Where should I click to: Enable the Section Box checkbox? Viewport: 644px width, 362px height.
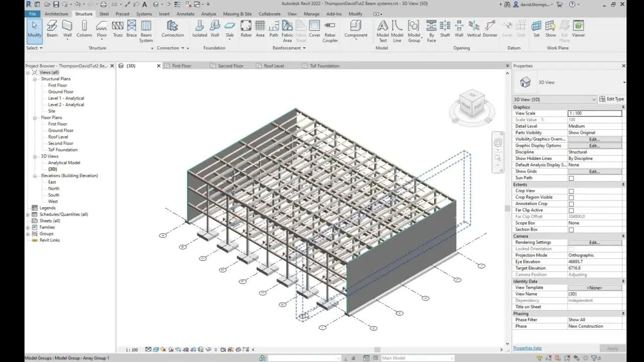click(571, 230)
